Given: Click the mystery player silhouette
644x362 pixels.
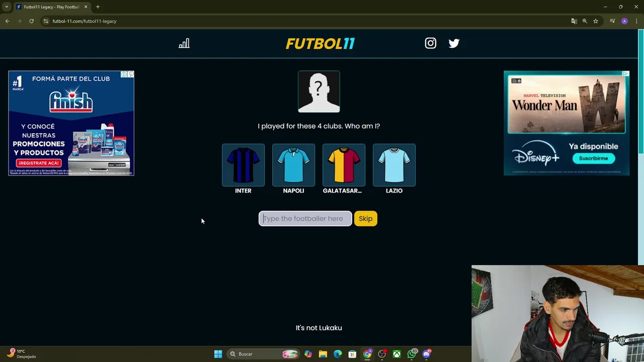Looking at the screenshot, I should pos(319,92).
